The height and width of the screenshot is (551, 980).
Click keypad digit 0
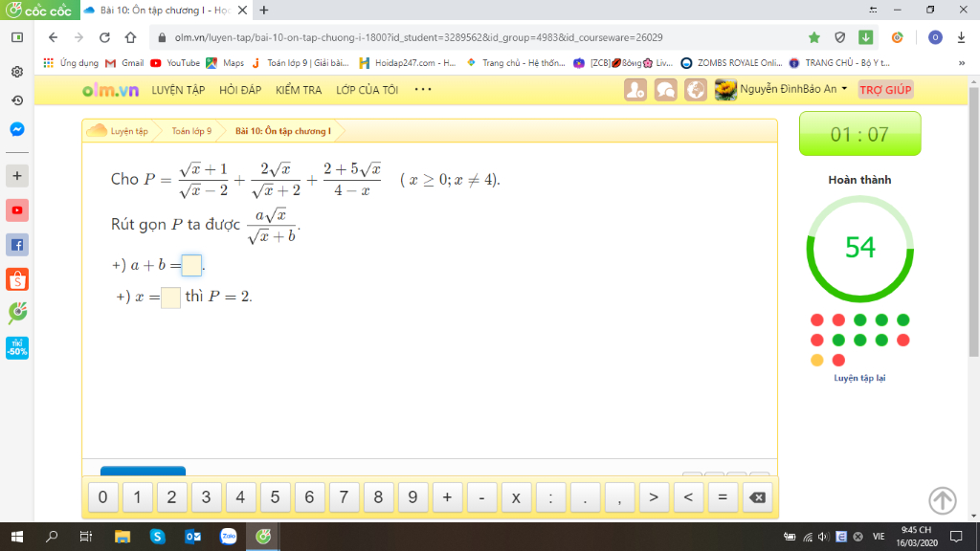[103, 497]
